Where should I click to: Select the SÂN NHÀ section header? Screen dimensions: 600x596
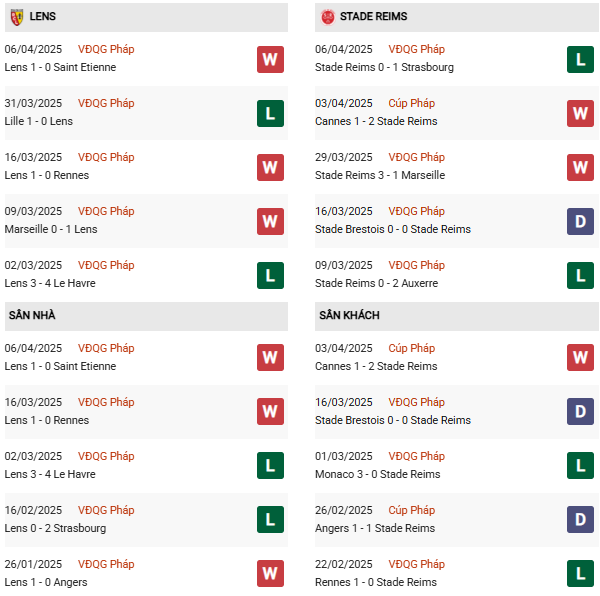(x=32, y=316)
